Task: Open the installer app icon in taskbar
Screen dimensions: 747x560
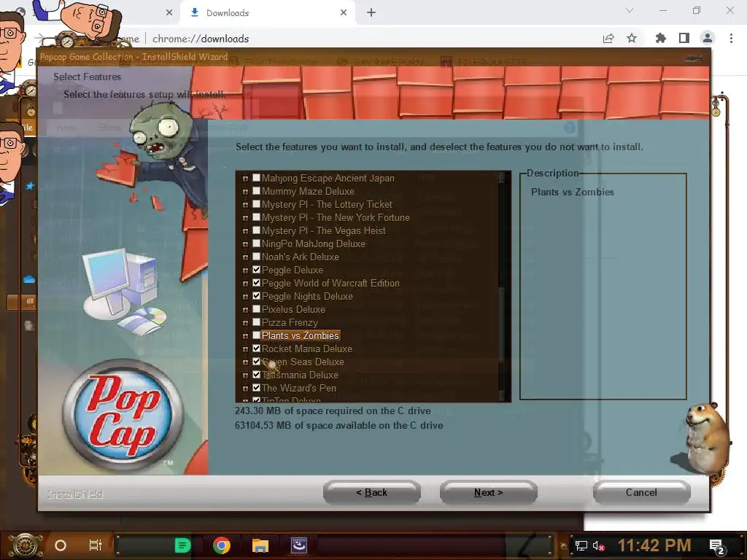Action: (x=298, y=545)
